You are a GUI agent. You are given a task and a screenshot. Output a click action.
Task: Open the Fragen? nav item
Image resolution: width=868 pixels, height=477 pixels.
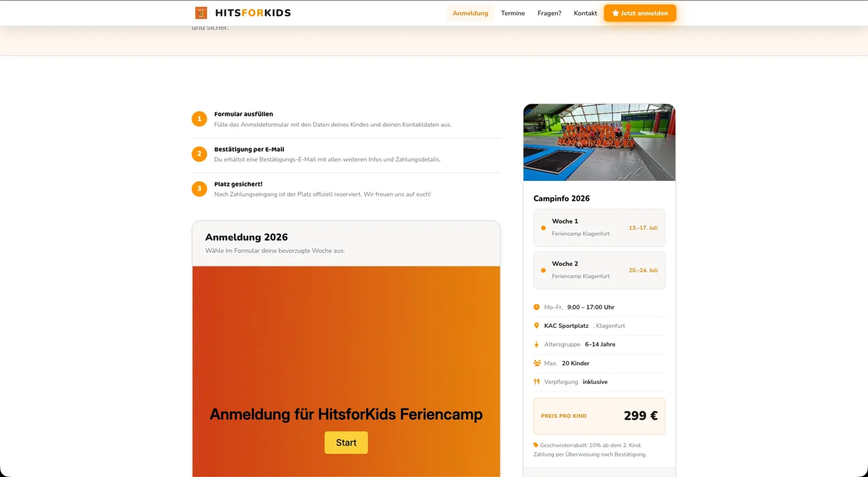tap(549, 13)
